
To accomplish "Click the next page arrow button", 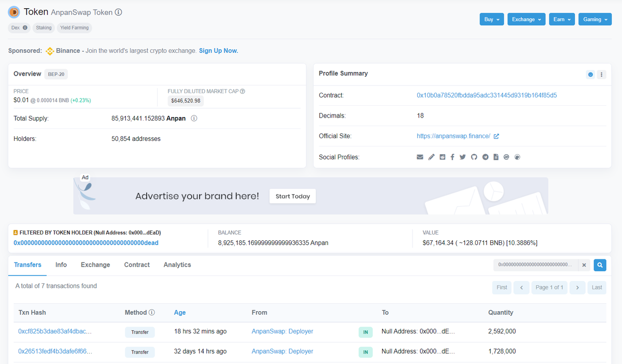I will (577, 287).
